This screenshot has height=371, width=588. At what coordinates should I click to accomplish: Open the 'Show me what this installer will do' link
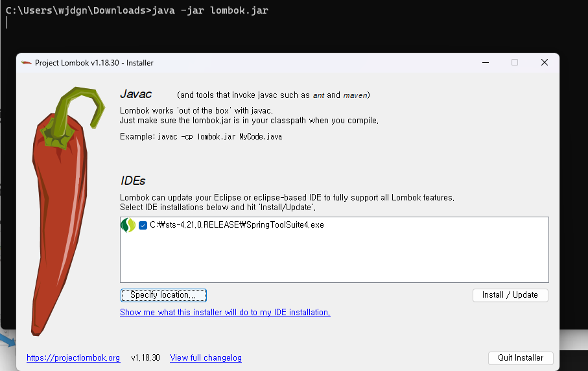coord(225,313)
